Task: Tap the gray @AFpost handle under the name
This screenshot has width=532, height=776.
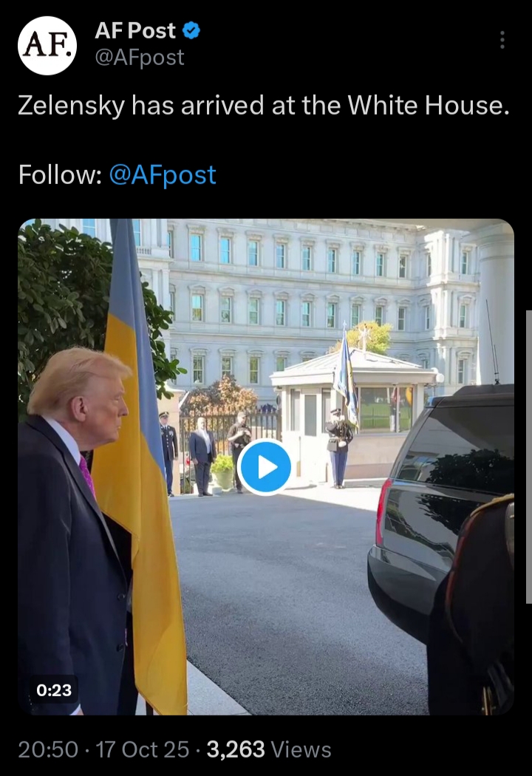Action: point(140,58)
